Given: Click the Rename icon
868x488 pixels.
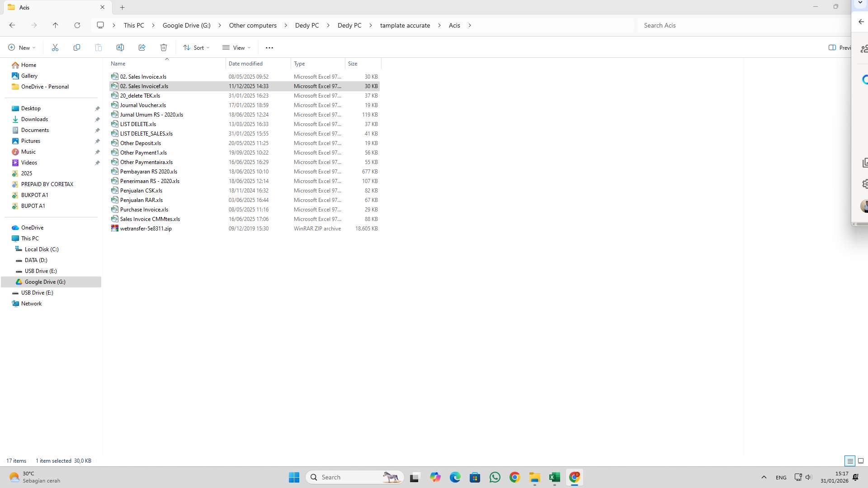Looking at the screenshot, I should [120, 47].
